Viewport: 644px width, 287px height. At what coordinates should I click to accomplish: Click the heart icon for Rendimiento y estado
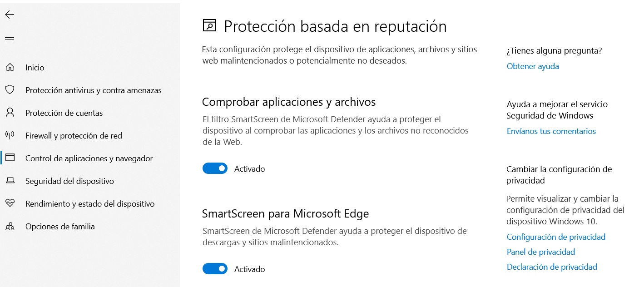pyautogui.click(x=10, y=203)
